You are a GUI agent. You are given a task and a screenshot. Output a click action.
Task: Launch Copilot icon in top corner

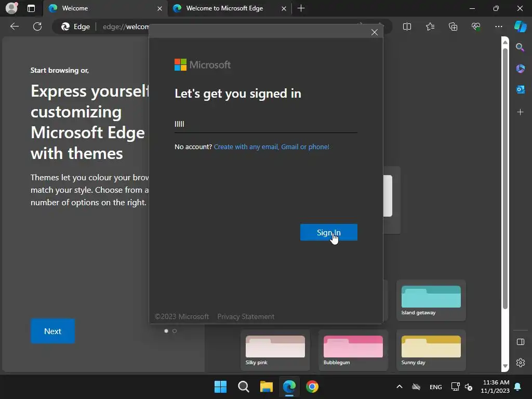(520, 26)
